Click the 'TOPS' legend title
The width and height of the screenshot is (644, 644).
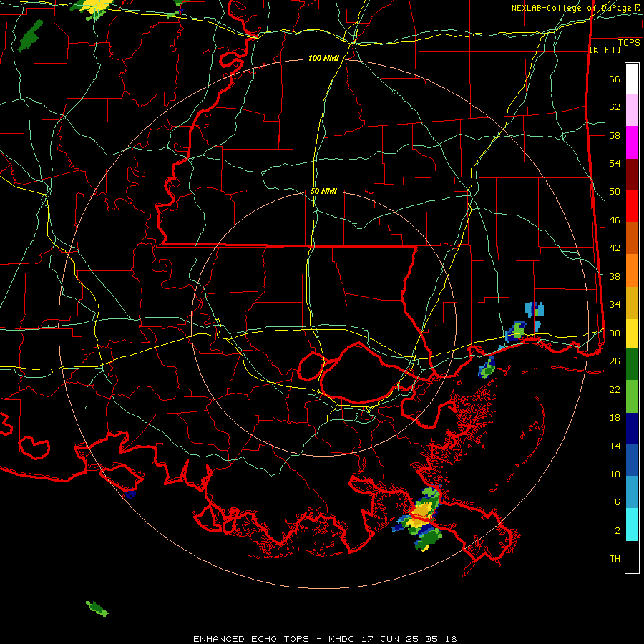pyautogui.click(x=629, y=43)
